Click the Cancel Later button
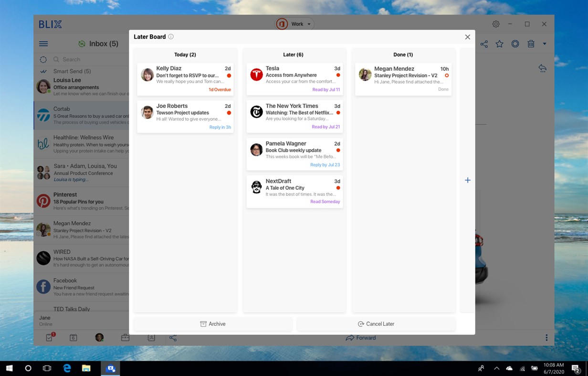This screenshot has height=376, width=588. pyautogui.click(x=376, y=323)
